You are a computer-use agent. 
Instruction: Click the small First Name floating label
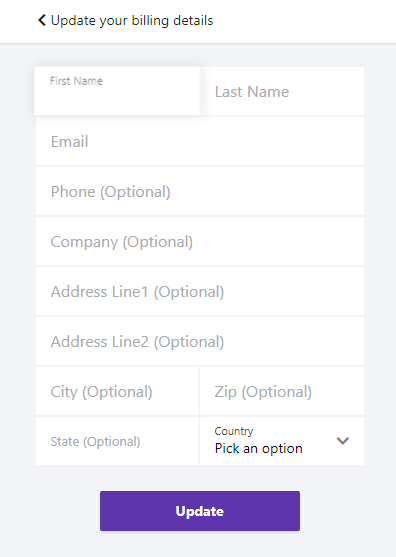[76, 81]
